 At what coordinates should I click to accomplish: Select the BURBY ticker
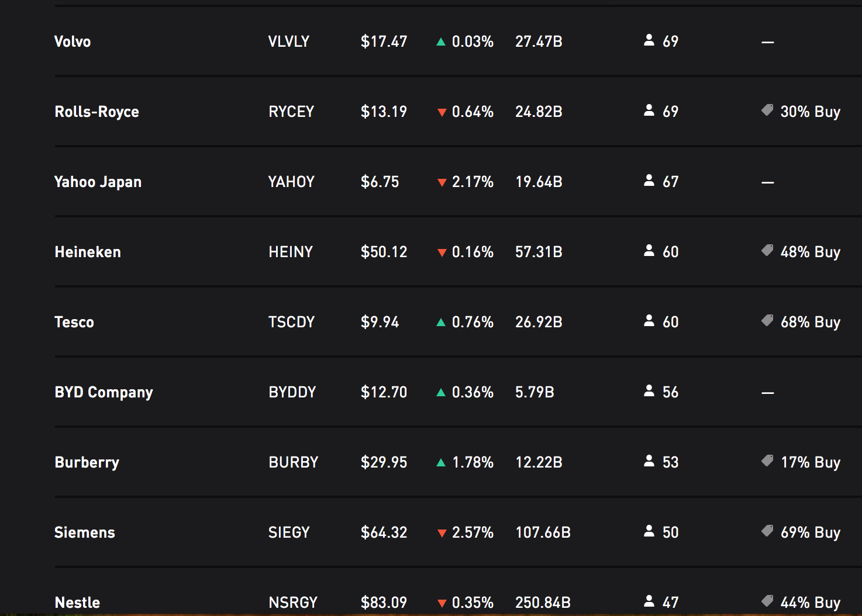[294, 462]
